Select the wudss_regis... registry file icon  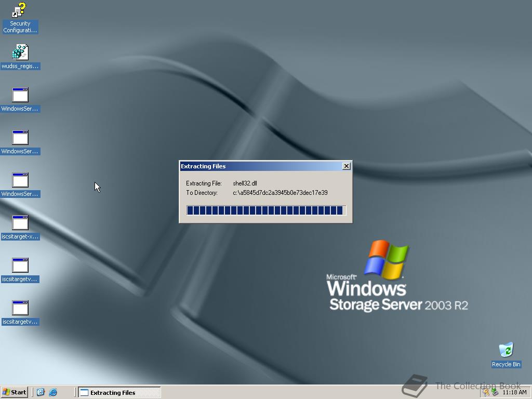20,57
